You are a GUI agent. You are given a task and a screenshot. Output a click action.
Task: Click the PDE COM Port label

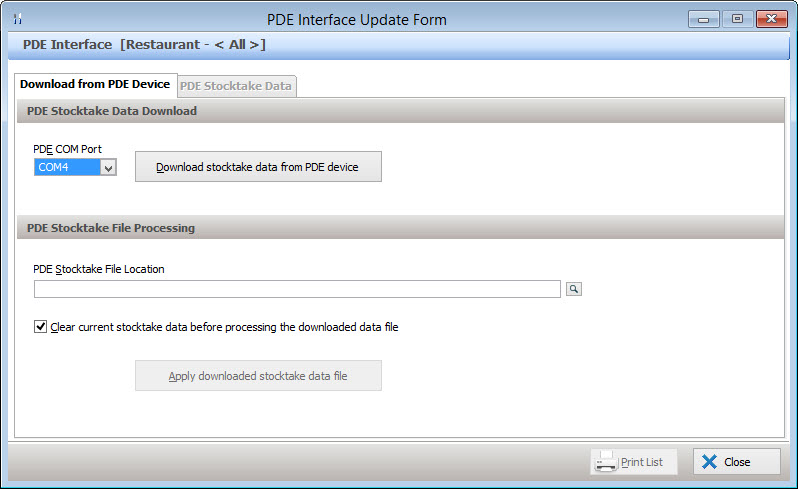(67, 149)
